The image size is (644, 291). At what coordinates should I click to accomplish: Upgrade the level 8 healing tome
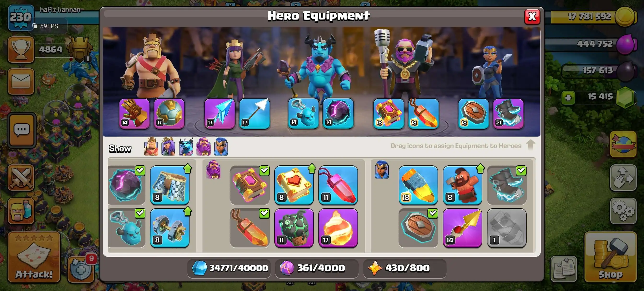click(294, 185)
